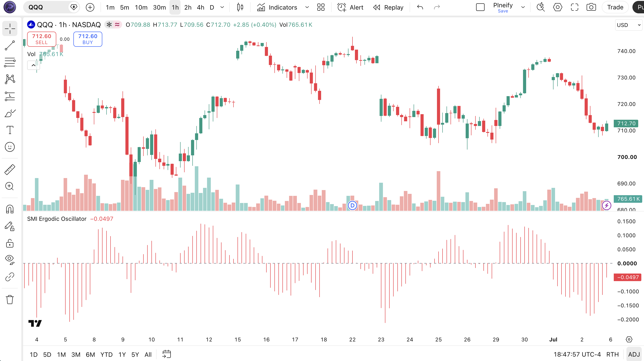Click the dividend D marker
This screenshot has width=644, height=361.
(352, 205)
